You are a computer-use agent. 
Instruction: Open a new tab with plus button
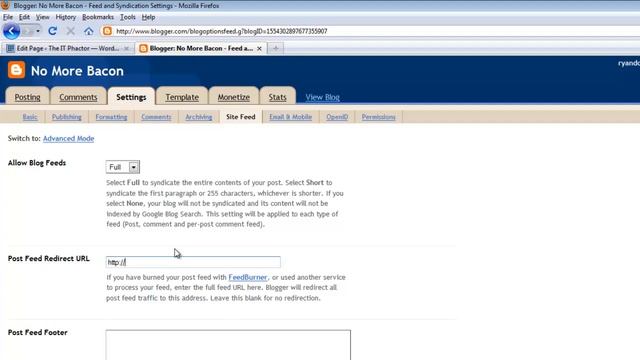point(276,48)
